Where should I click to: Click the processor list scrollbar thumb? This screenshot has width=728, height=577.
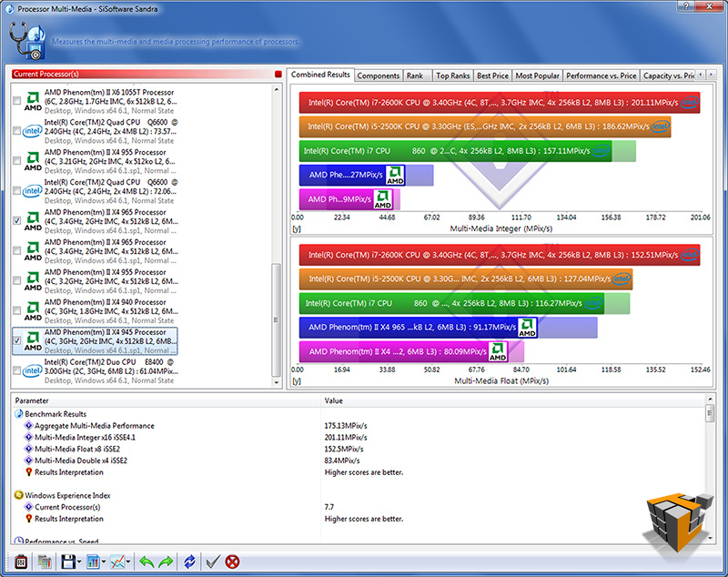277,319
